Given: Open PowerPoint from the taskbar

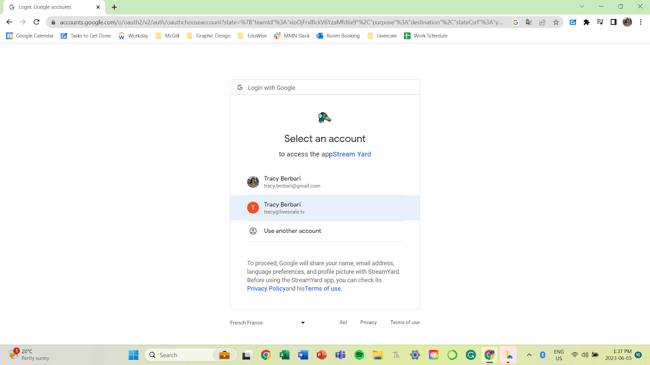Looking at the screenshot, I should click(322, 355).
